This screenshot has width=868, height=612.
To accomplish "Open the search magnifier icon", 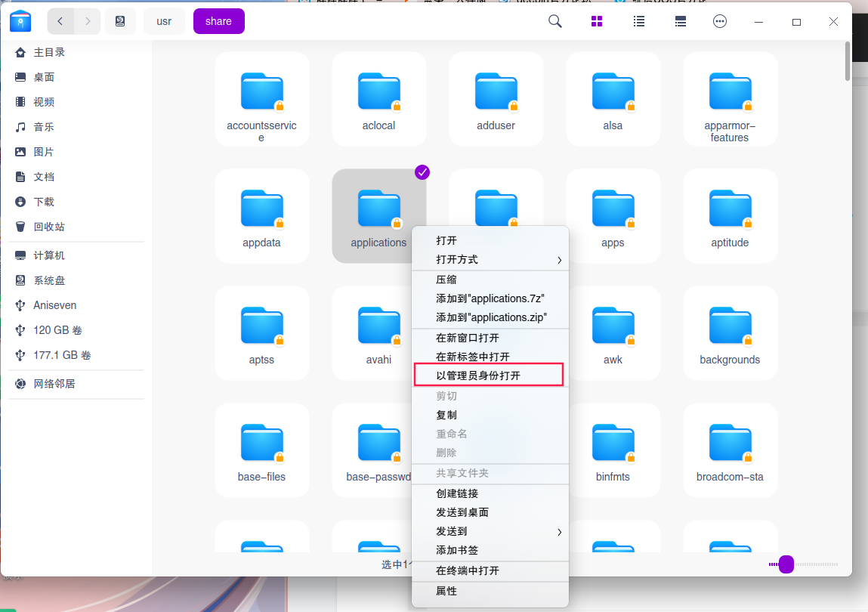I will click(554, 21).
